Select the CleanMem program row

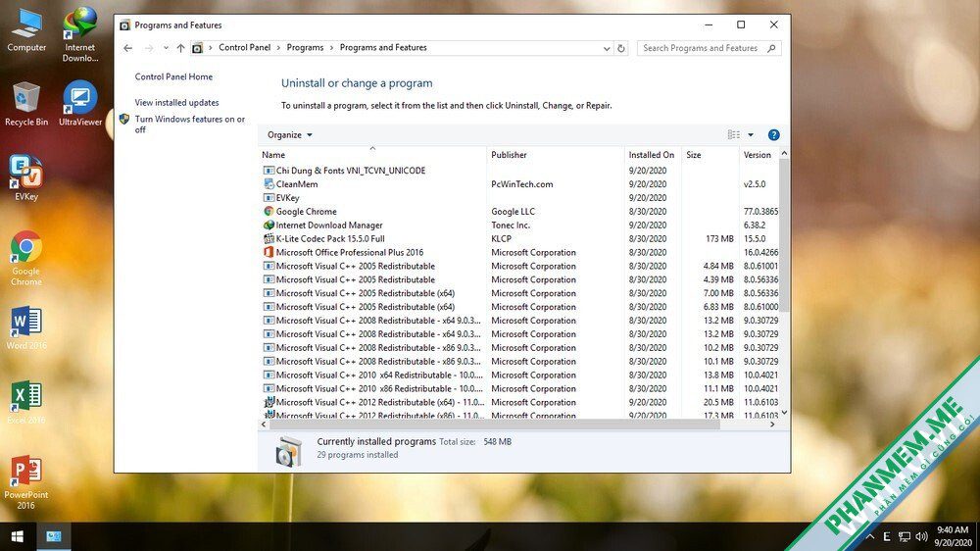520,184
